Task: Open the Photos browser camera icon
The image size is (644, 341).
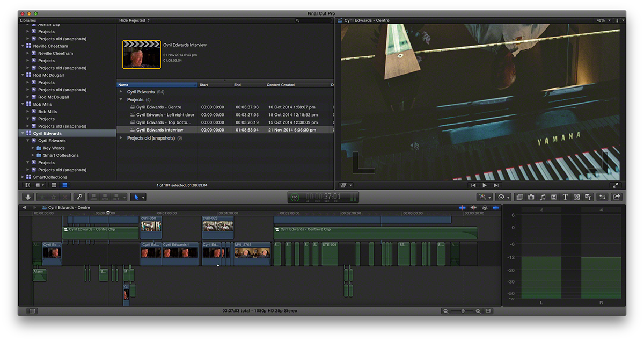Action: [531, 197]
